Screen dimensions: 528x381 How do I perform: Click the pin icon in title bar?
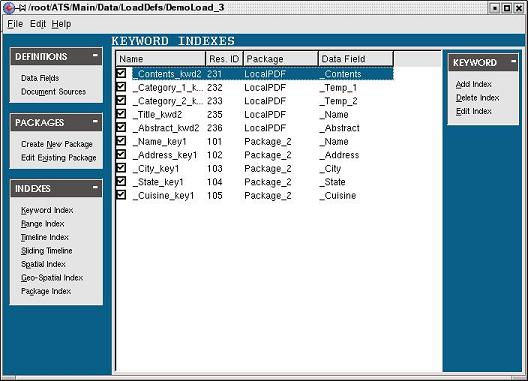tap(22, 7)
